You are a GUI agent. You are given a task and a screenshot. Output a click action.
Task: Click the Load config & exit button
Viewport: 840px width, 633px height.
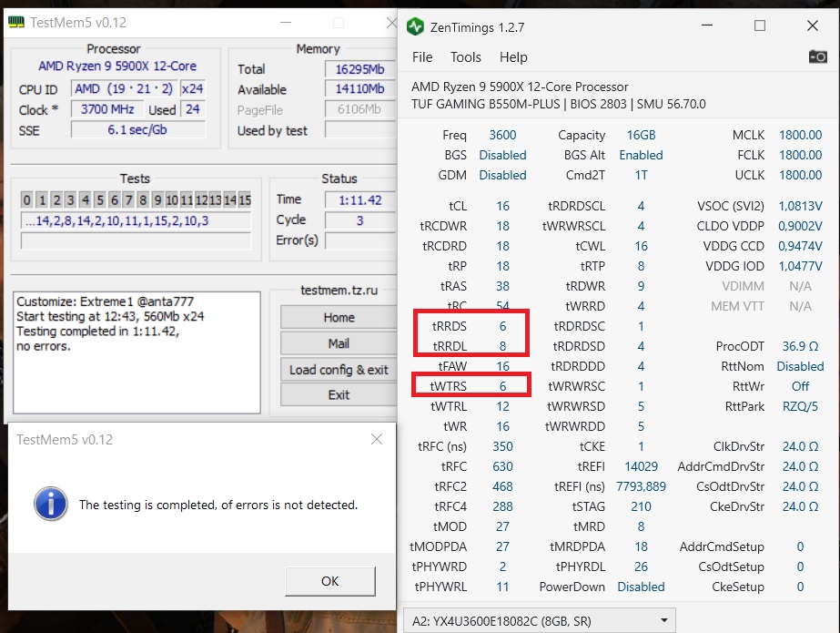tap(339, 370)
